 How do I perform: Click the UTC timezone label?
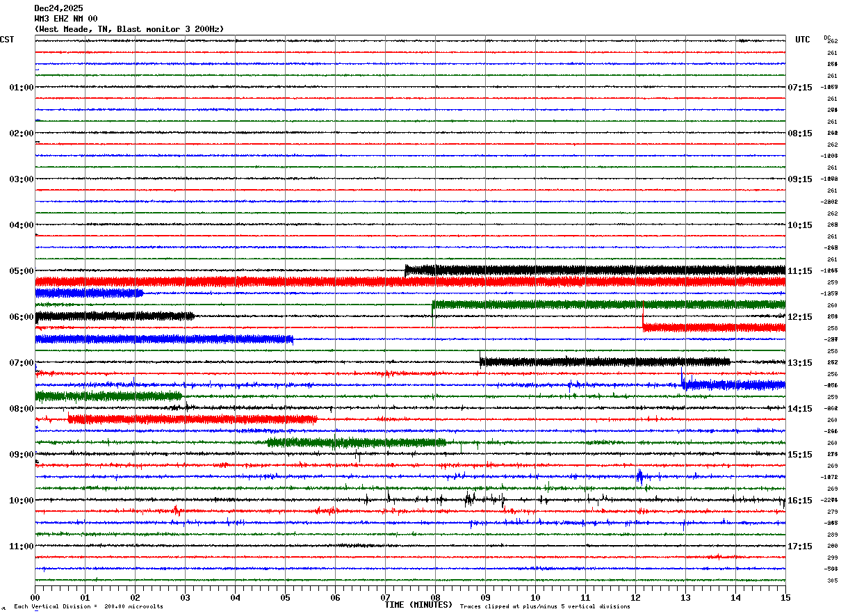tap(803, 40)
